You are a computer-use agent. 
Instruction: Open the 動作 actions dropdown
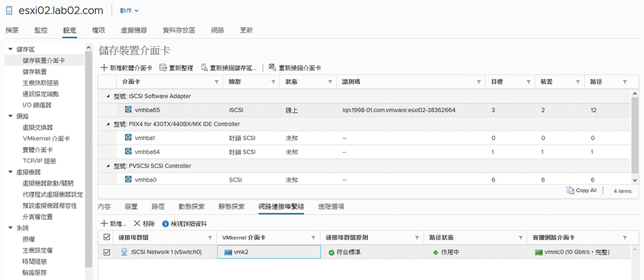[x=129, y=11]
